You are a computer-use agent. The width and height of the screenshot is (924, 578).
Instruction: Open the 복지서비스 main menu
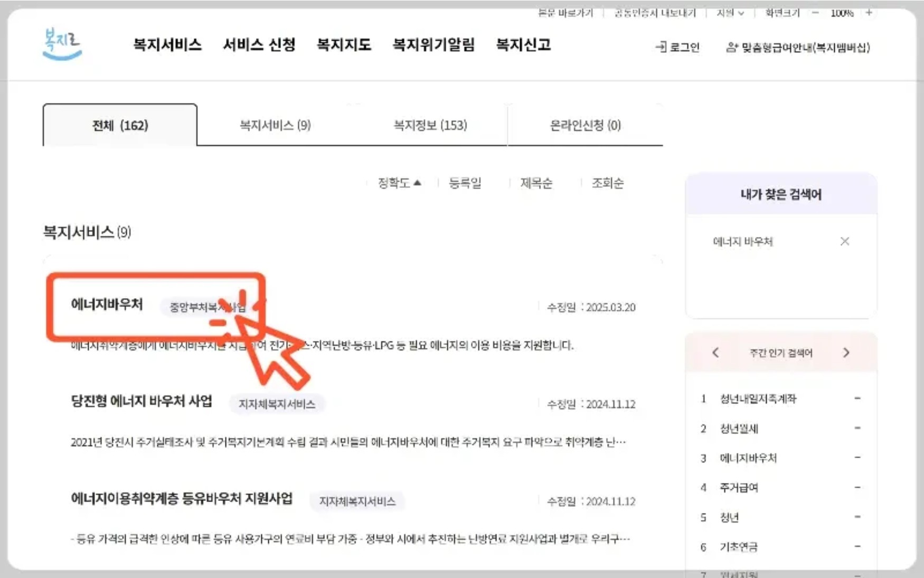(x=167, y=45)
